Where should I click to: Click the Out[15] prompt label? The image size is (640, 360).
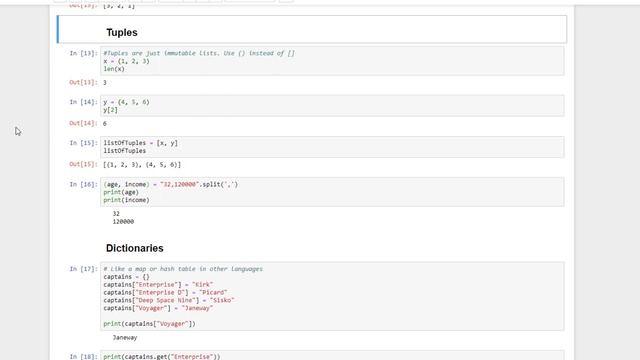tap(83, 164)
